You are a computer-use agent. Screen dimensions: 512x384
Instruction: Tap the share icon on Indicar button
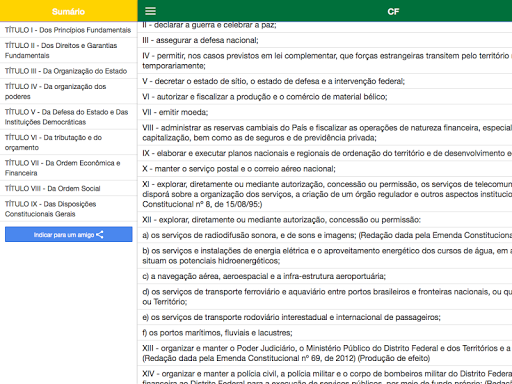point(100,235)
